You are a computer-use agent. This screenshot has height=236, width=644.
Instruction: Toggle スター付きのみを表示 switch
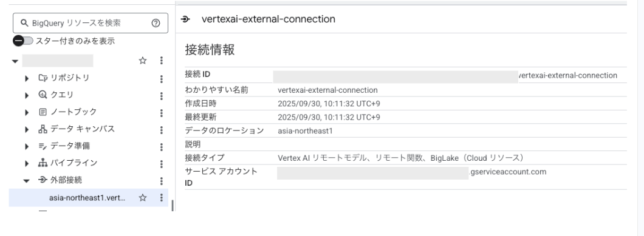pyautogui.click(x=23, y=41)
